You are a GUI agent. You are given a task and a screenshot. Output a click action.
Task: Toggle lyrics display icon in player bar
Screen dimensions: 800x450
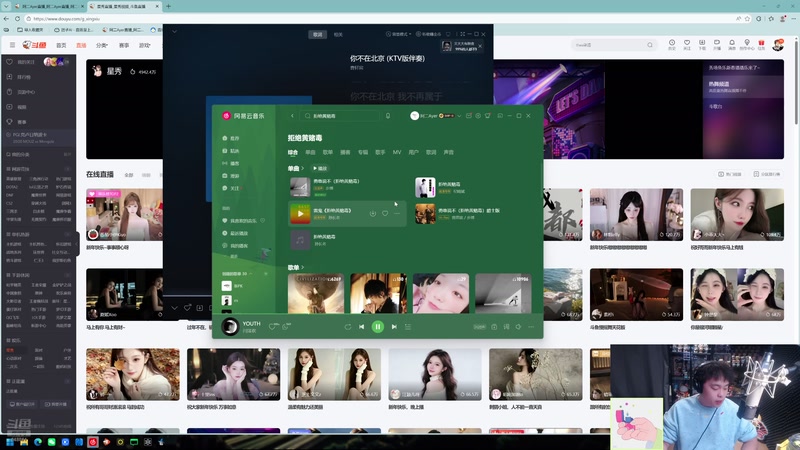[506, 327]
